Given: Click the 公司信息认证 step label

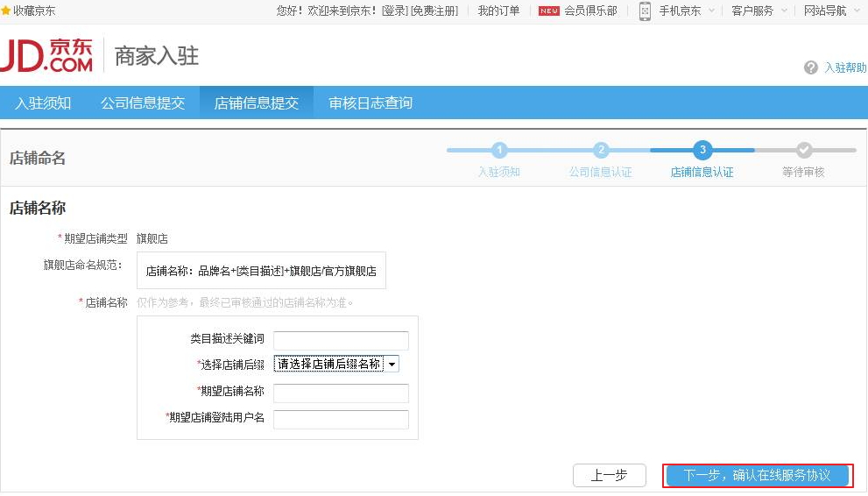Looking at the screenshot, I should (601, 172).
